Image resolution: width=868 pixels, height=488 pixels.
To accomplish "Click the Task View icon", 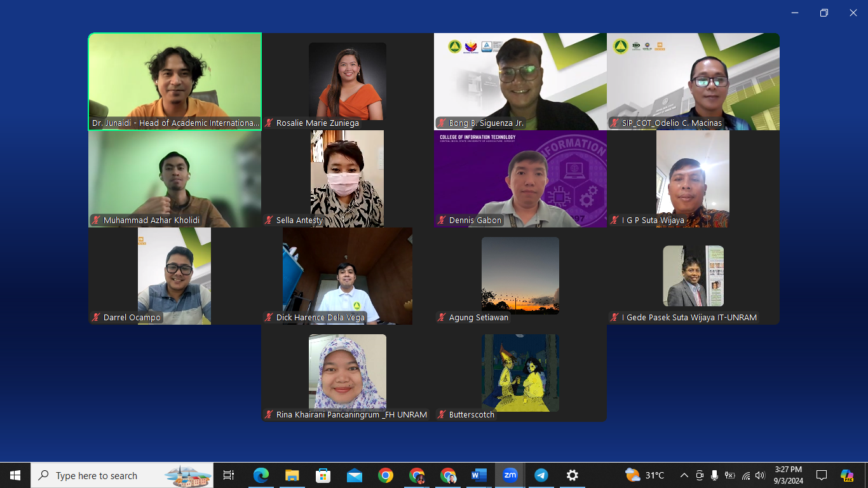I will [229, 475].
